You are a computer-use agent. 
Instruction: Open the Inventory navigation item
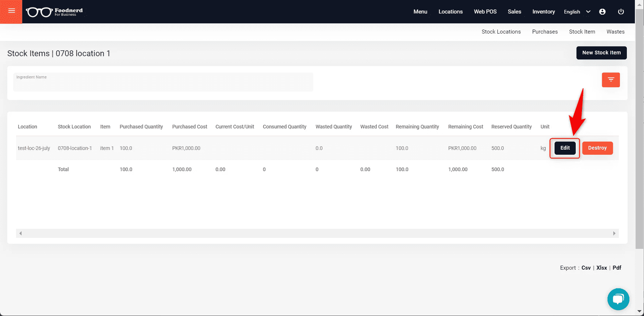(x=544, y=12)
